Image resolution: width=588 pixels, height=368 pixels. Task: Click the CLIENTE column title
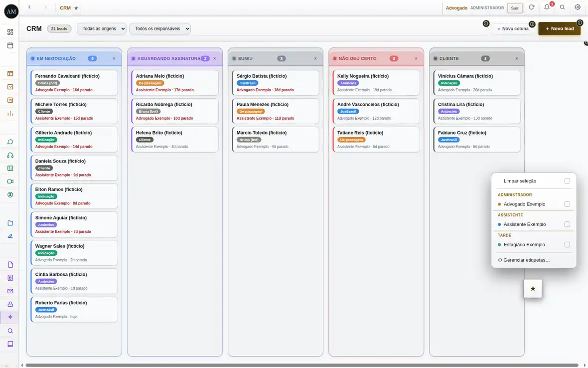pyautogui.click(x=449, y=58)
